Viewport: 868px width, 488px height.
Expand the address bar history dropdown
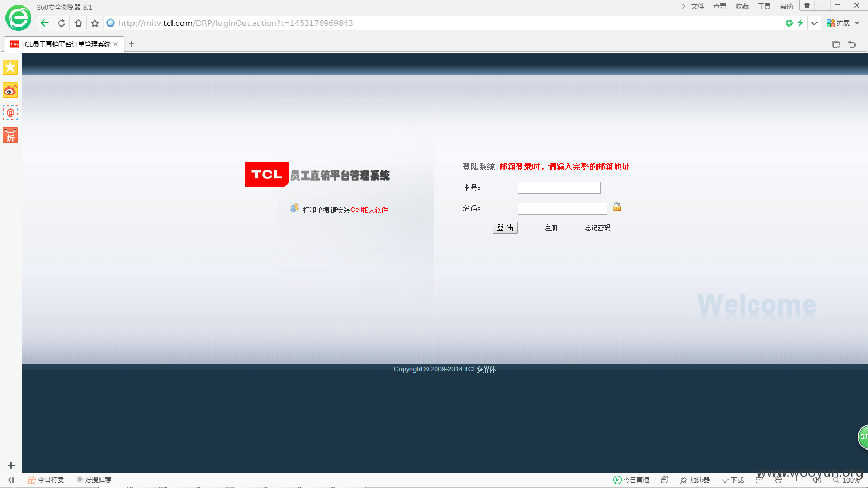814,23
